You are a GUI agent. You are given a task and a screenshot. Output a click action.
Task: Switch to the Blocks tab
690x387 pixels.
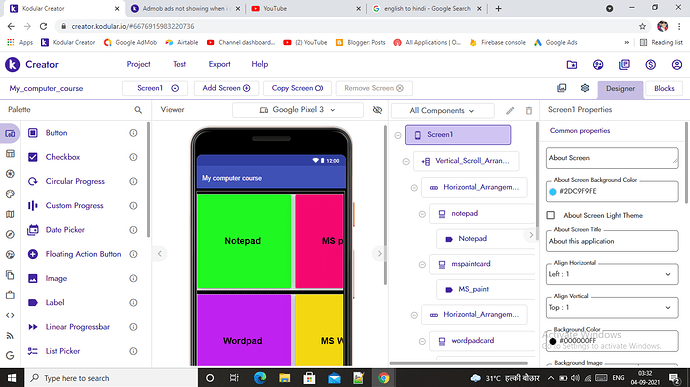664,88
